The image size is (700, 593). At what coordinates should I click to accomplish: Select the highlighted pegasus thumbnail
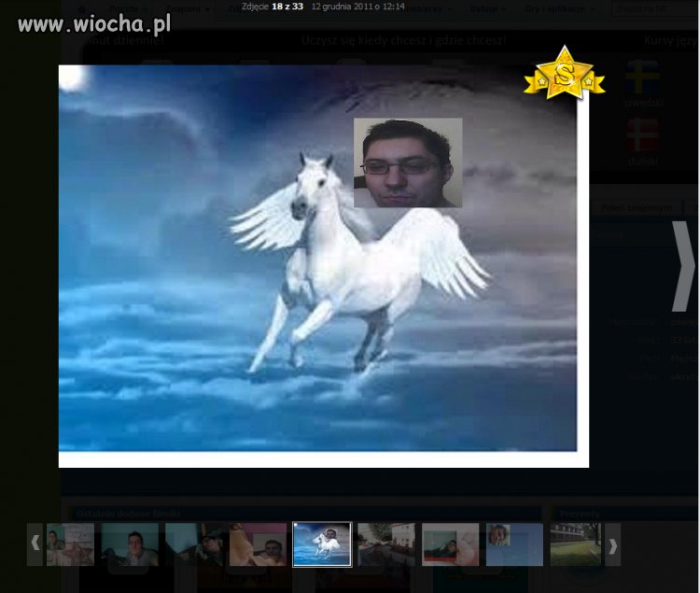322,544
